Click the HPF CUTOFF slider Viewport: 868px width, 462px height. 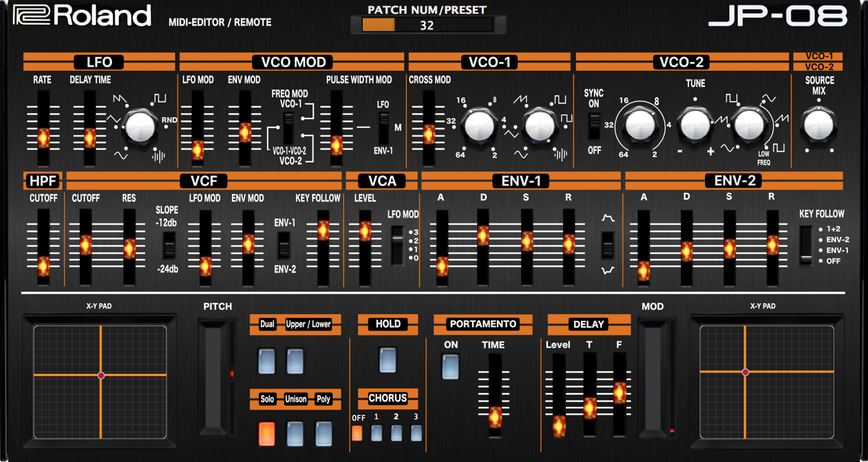(x=43, y=247)
